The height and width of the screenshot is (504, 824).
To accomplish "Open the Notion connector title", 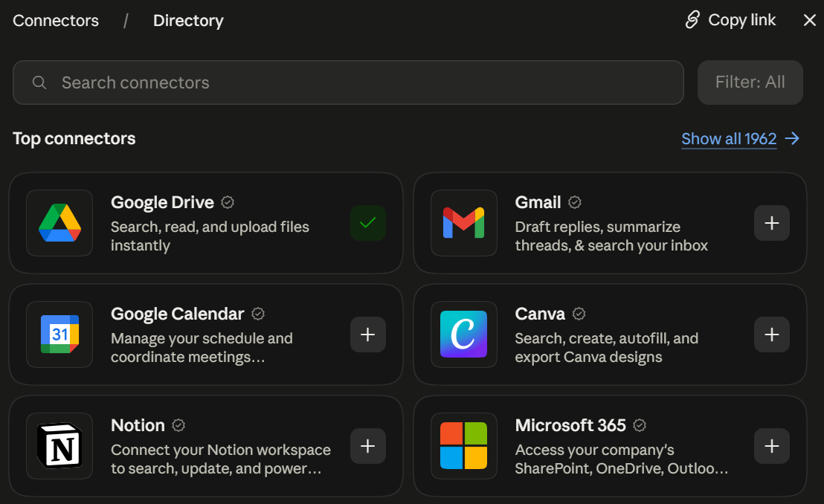I will [138, 425].
